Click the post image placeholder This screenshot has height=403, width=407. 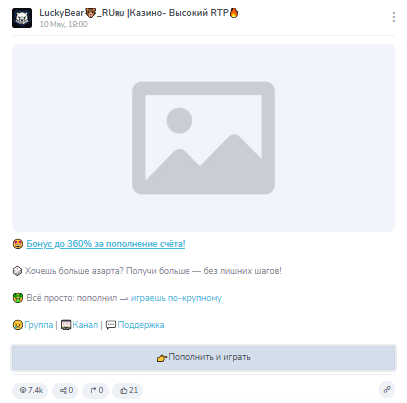(x=203, y=138)
